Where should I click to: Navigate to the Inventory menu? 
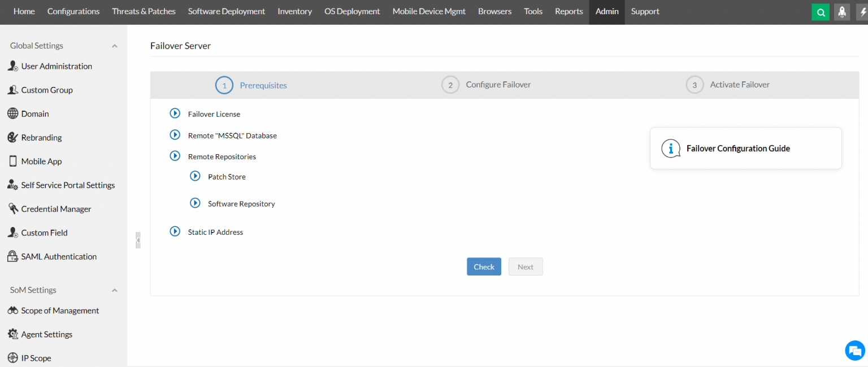point(294,11)
